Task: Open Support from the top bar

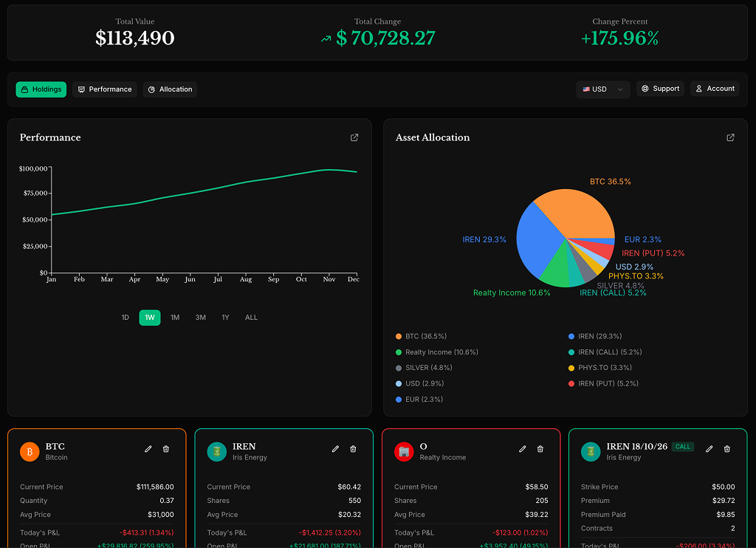Action: click(x=660, y=88)
